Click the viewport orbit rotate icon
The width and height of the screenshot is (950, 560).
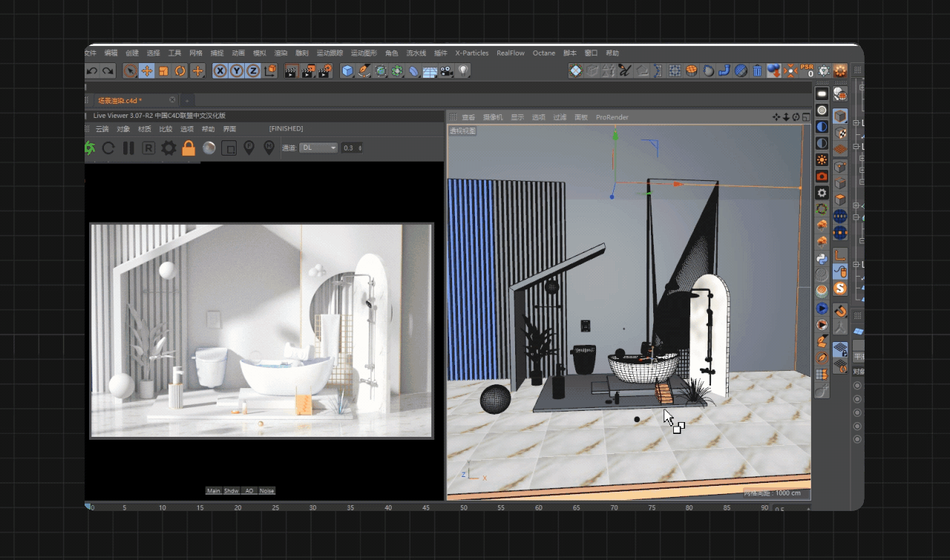point(796,117)
